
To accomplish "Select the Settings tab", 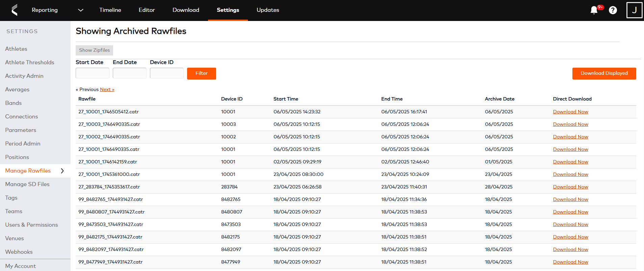I will pyautogui.click(x=228, y=10).
